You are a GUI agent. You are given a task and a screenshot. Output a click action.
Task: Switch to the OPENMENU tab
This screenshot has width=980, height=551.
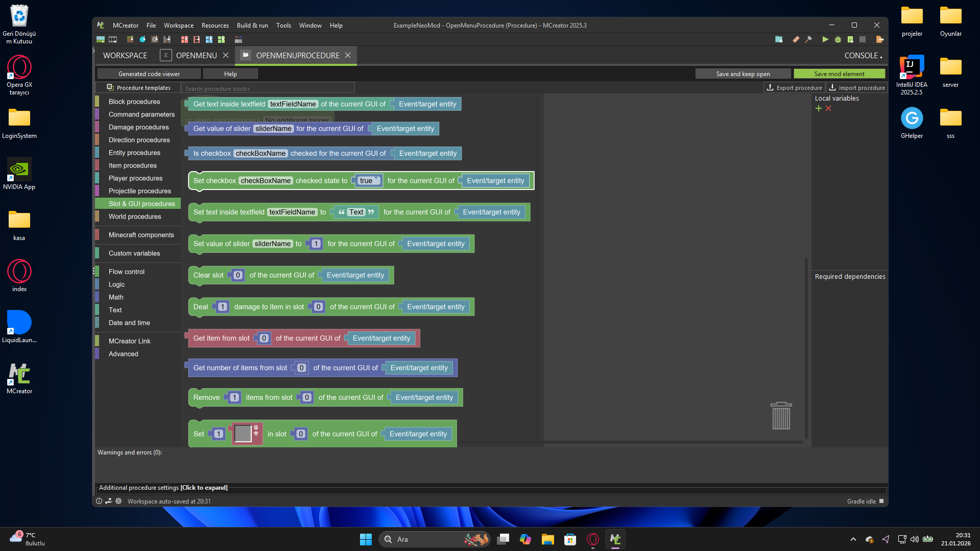pos(196,55)
